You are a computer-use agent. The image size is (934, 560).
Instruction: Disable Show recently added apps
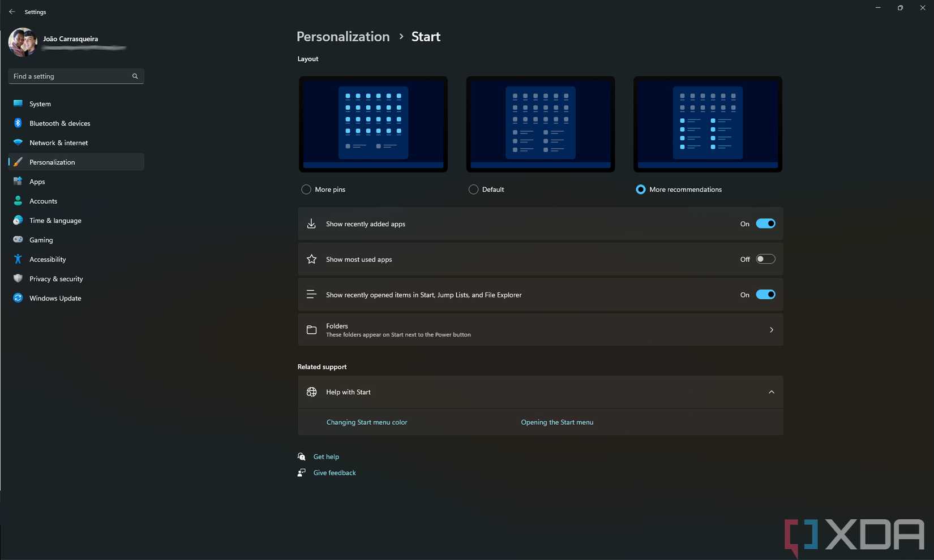766,223
